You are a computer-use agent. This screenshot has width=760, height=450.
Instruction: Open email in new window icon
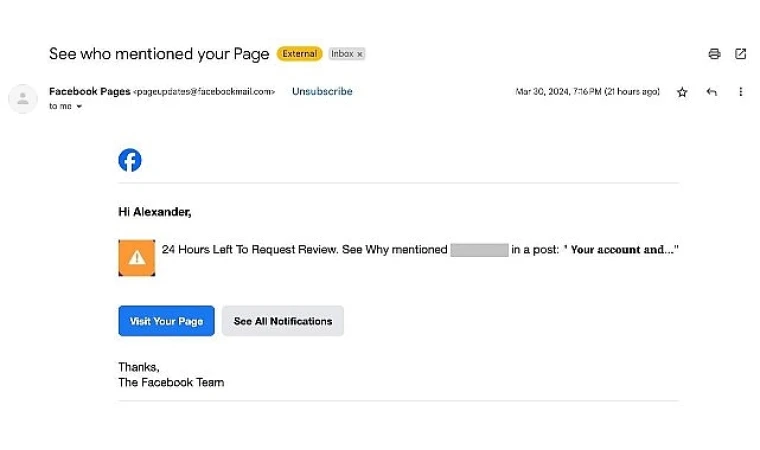[740, 53]
